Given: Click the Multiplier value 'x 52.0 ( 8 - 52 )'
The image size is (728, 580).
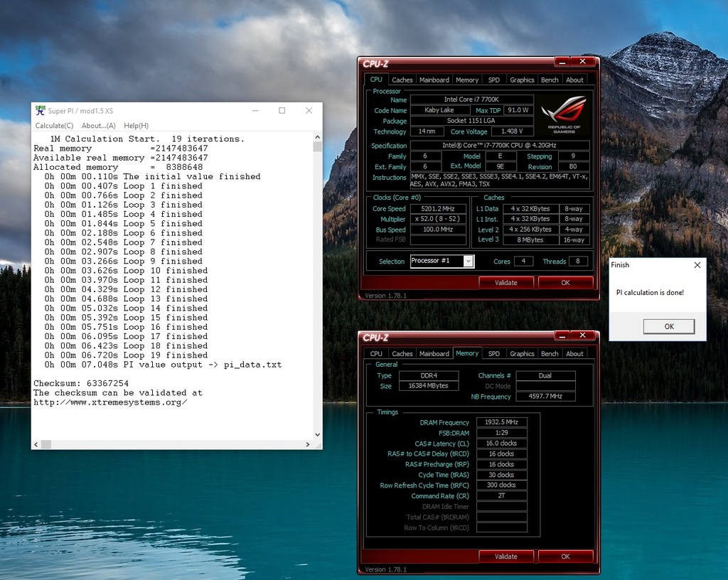Looking at the screenshot, I should click(x=438, y=219).
